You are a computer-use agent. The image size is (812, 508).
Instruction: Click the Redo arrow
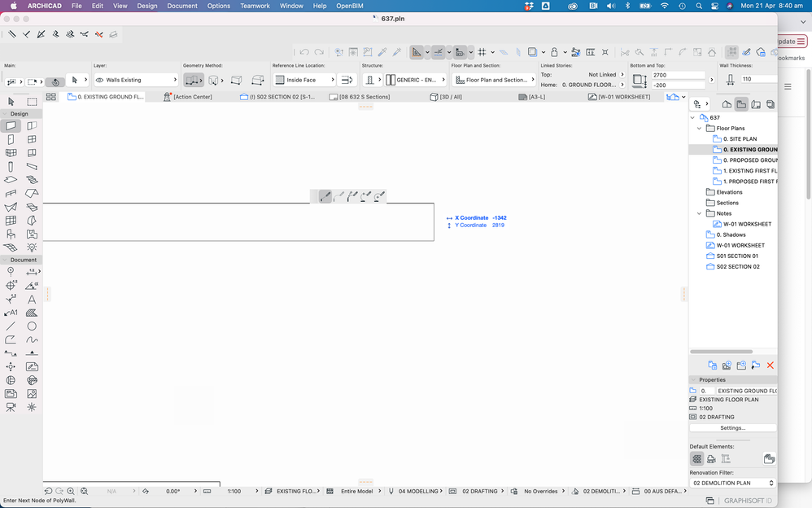point(319,52)
